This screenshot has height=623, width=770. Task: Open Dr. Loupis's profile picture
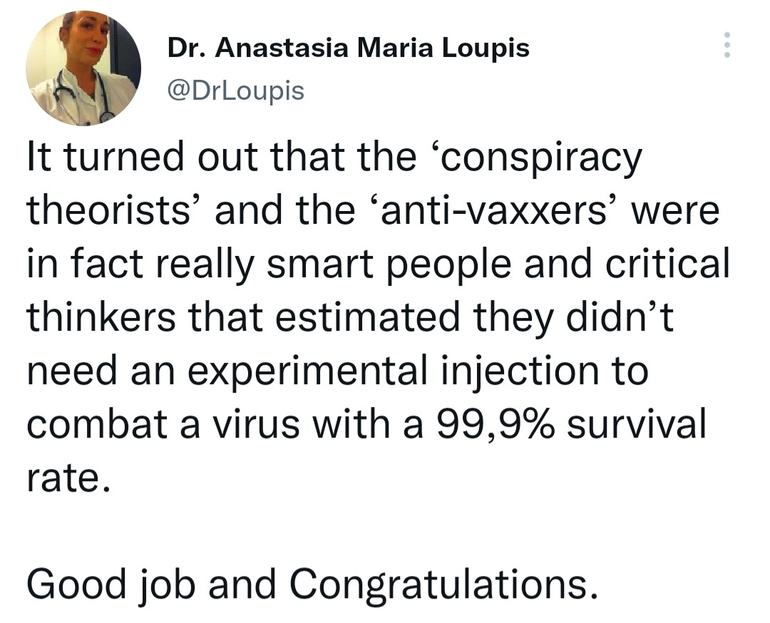tap(83, 68)
